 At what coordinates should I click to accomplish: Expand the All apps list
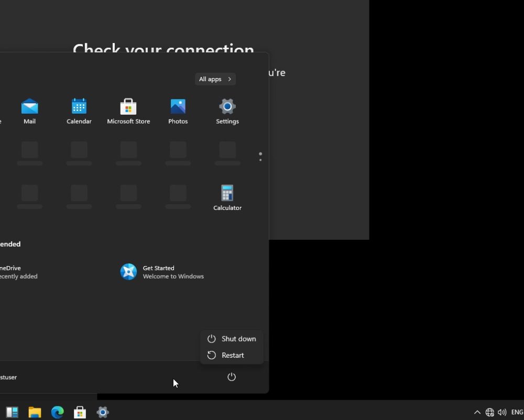pos(215,79)
